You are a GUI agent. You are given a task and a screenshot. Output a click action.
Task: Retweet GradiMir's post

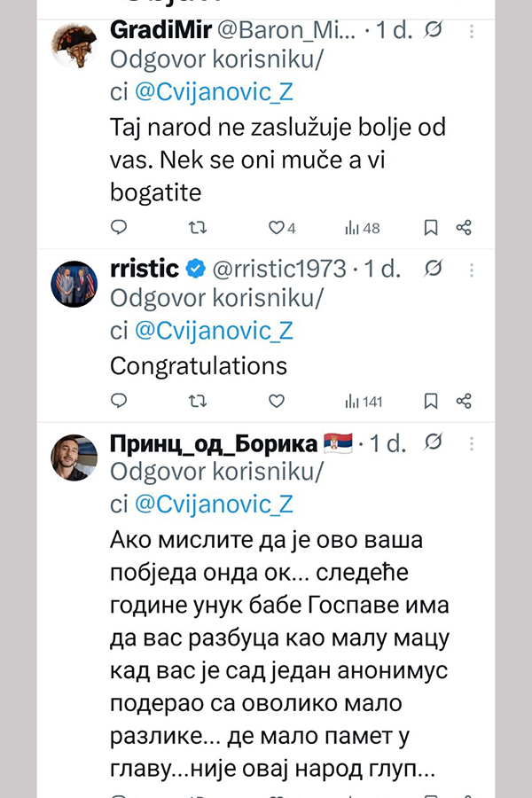point(198,228)
